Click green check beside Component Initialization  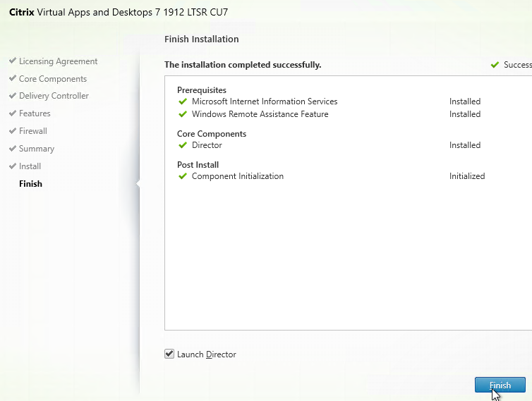pyautogui.click(x=183, y=176)
